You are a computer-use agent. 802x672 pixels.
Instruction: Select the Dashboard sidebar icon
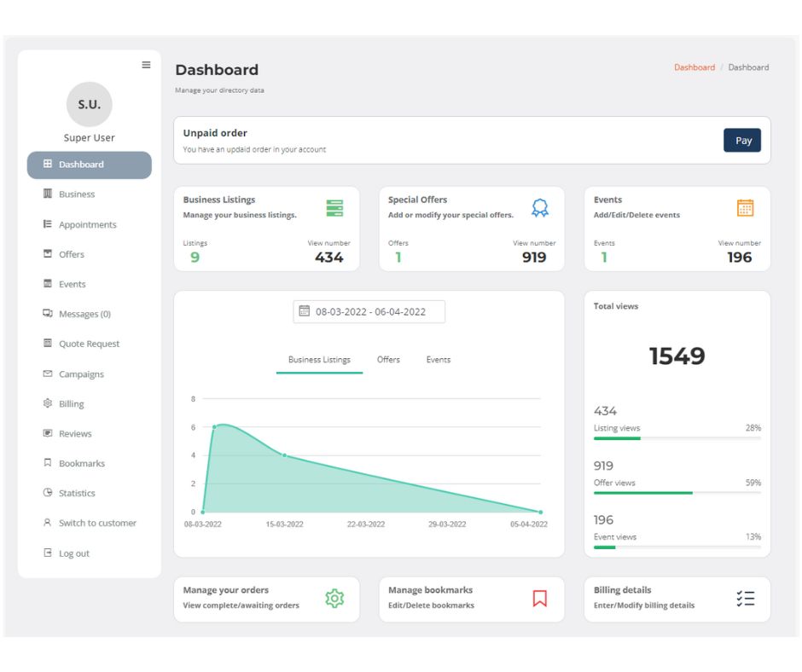click(49, 165)
